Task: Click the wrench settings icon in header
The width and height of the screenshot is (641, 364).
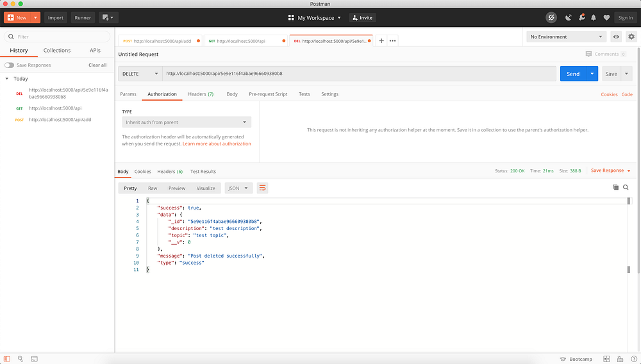Action: (x=581, y=17)
